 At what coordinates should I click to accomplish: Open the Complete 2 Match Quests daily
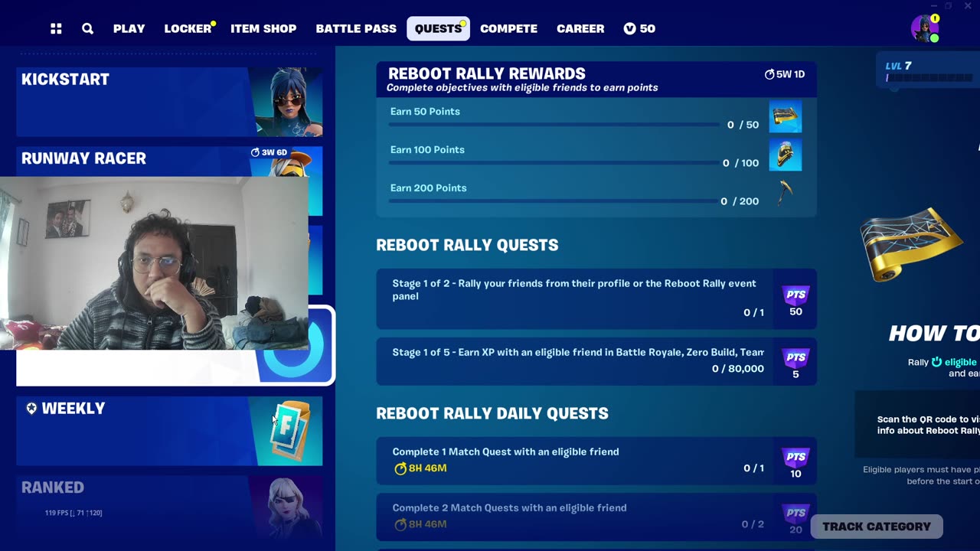[x=596, y=517]
